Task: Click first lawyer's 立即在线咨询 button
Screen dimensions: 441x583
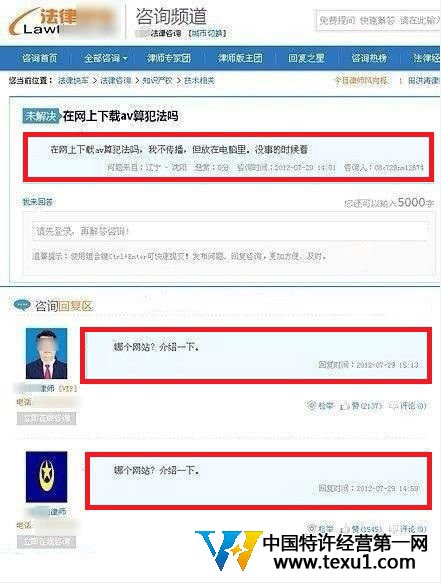Action: point(46,419)
